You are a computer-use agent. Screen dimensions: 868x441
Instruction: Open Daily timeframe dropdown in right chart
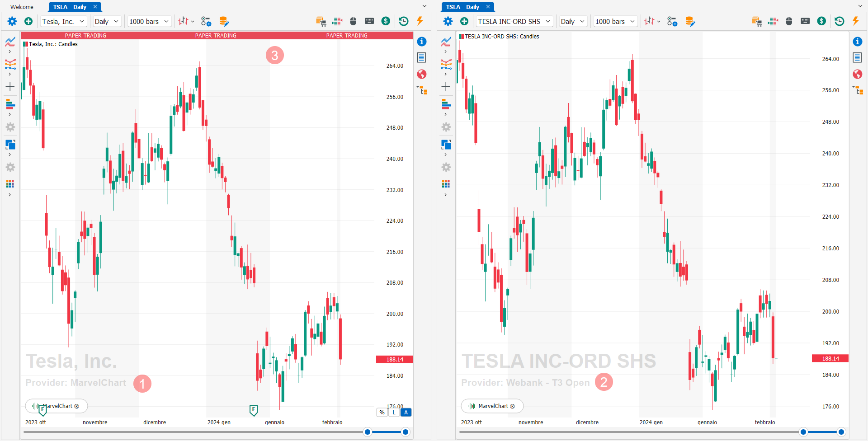coord(573,21)
